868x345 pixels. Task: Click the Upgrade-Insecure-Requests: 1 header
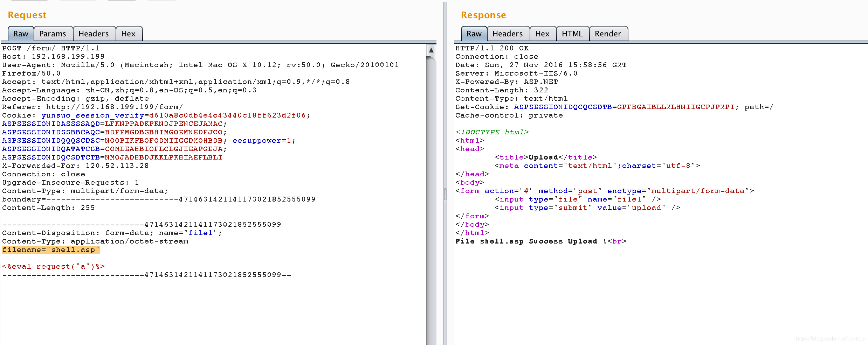70,182
